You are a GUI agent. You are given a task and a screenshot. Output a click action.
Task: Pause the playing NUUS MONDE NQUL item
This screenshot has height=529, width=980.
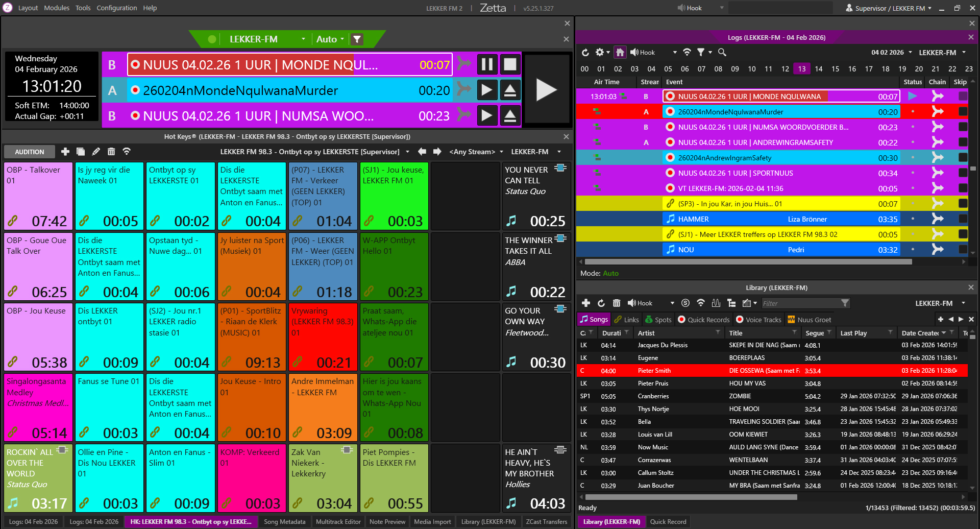point(487,64)
